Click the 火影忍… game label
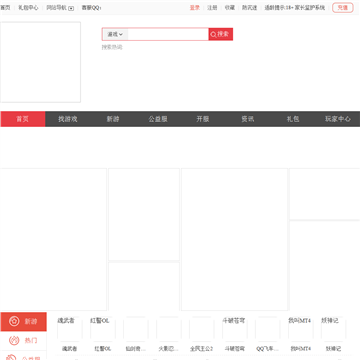Screen dimensions: 360x360 [x=169, y=349]
